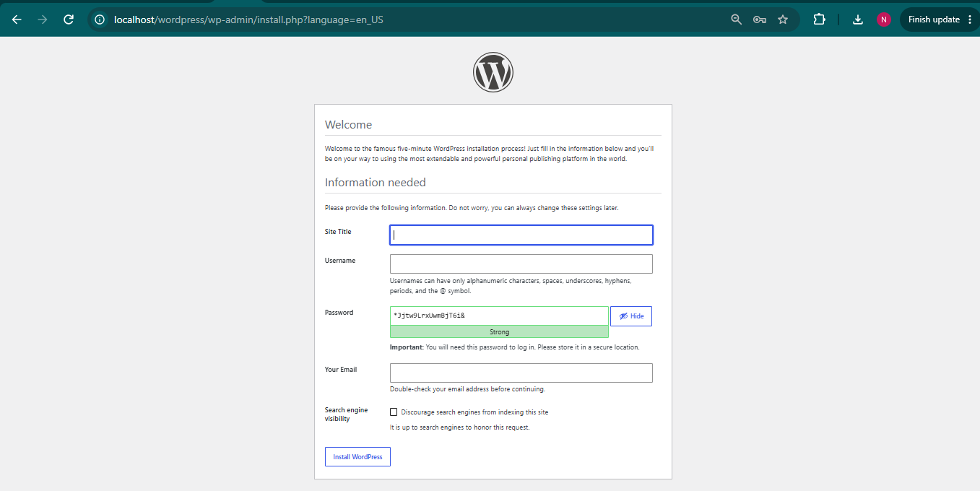Click the Search engine visibility label

[x=347, y=414]
